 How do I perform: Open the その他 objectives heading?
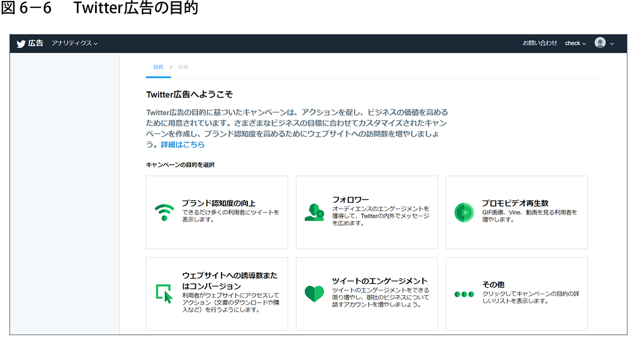pyautogui.click(x=493, y=284)
